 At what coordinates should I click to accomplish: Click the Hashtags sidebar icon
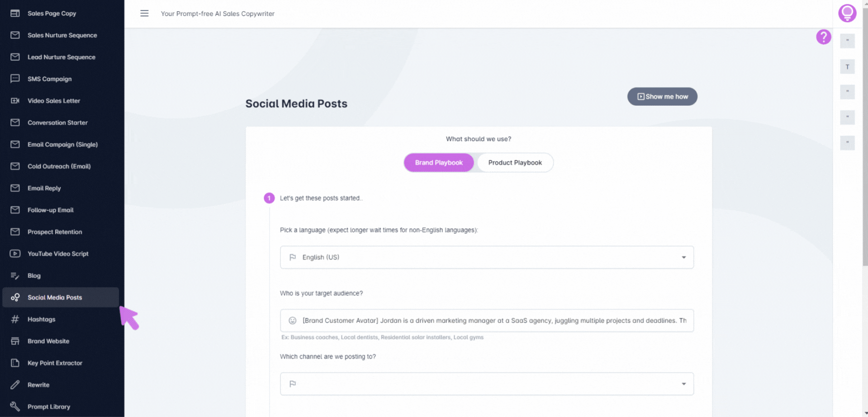click(x=15, y=319)
